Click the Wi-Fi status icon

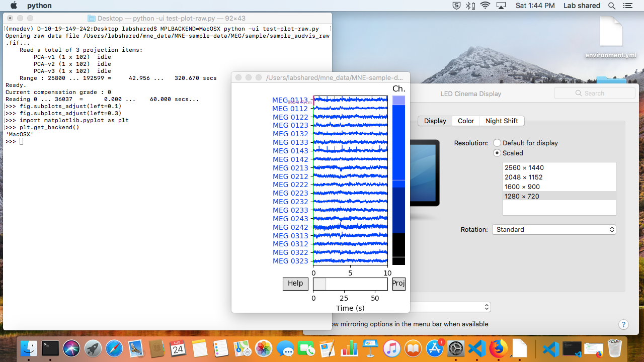pos(485,6)
